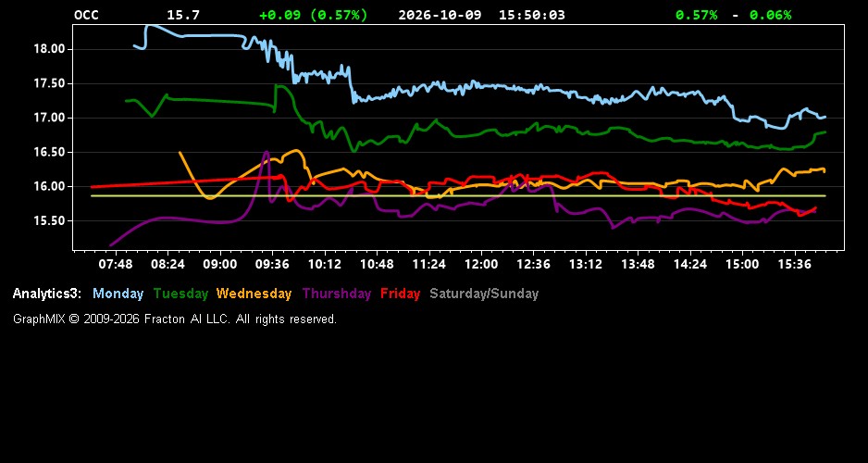Viewport: 868px width, 463px height.
Task: Click the 12:00 time axis label
Action: tap(481, 265)
